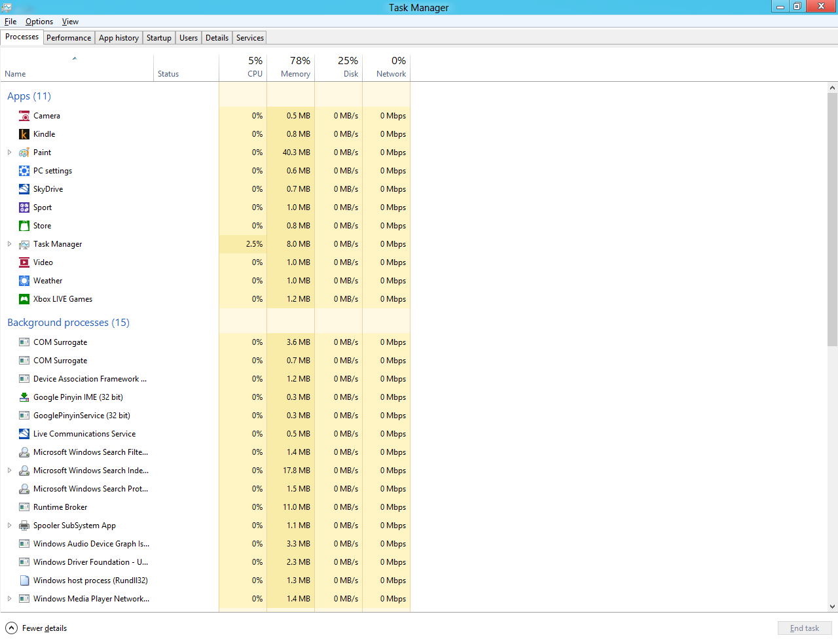Click the Apps (11) group heading
Viewport: 838px width, 644px height.
click(x=29, y=96)
